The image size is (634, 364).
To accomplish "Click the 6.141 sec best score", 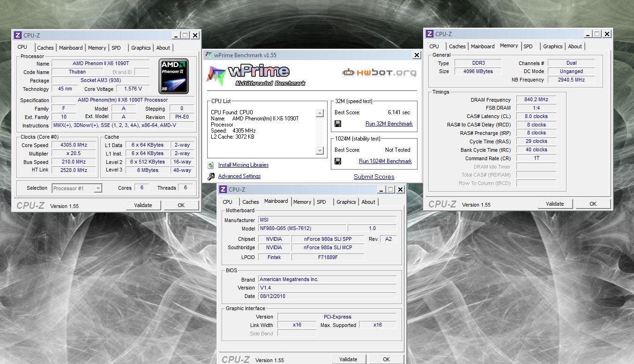I will [399, 112].
